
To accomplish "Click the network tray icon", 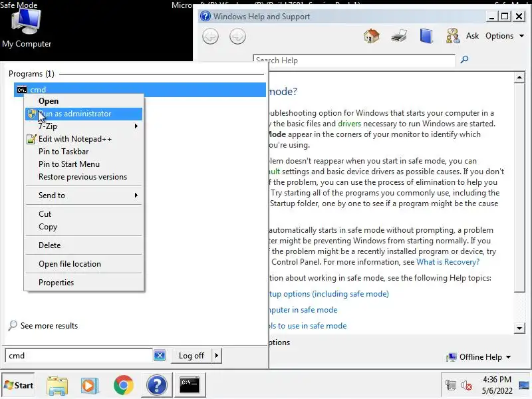I will coord(451,385).
